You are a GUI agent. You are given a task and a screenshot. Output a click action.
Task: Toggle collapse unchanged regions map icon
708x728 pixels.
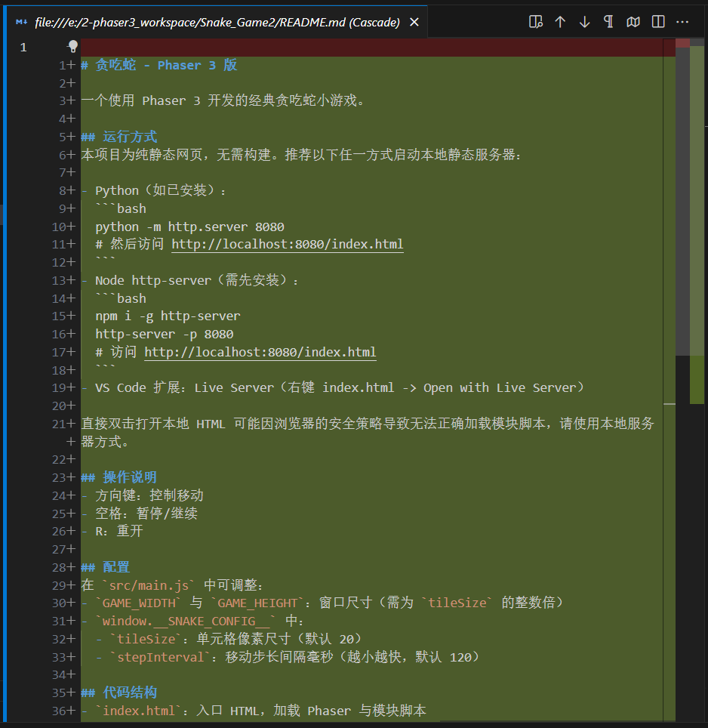tap(633, 22)
